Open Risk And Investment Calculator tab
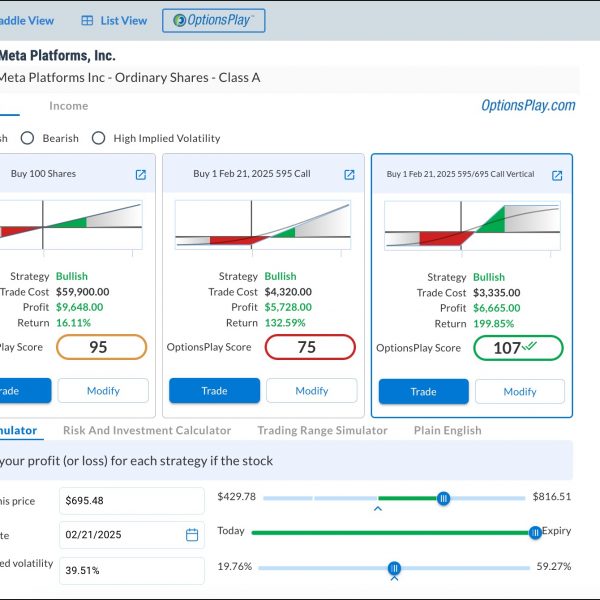The width and height of the screenshot is (600, 600). point(147,430)
